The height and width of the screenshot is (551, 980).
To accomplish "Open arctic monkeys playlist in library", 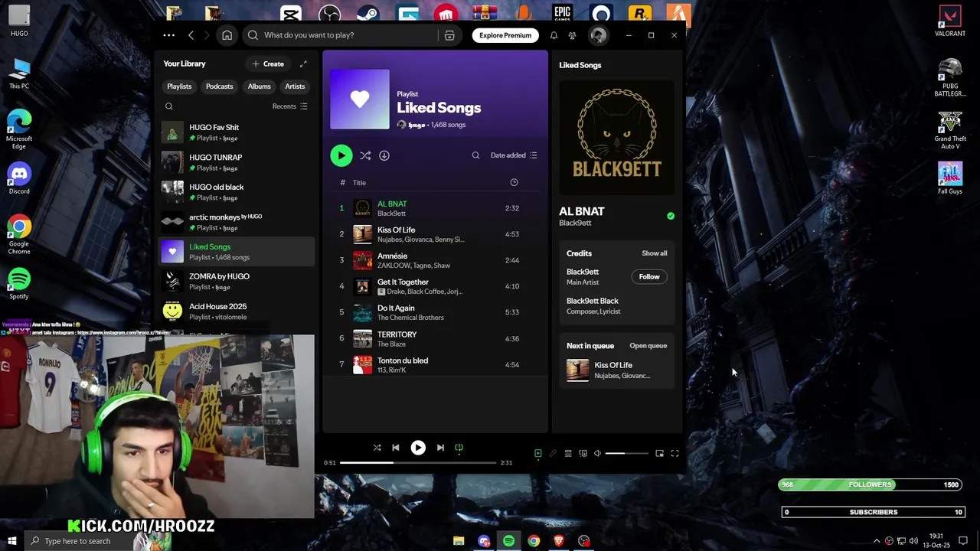I will (x=237, y=222).
